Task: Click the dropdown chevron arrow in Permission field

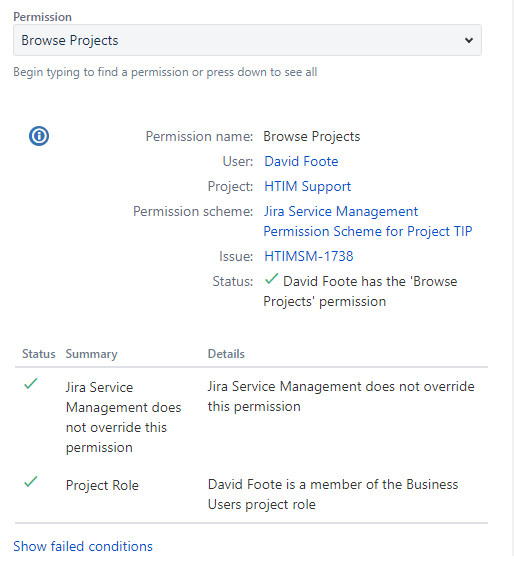Action: point(469,40)
